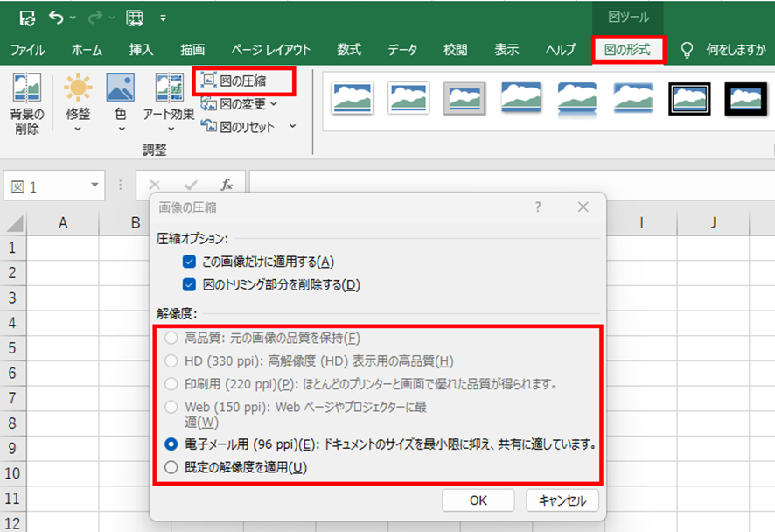Open アート効果 (Artistic Effects) icon
This screenshot has height=532, width=775.
(169, 88)
